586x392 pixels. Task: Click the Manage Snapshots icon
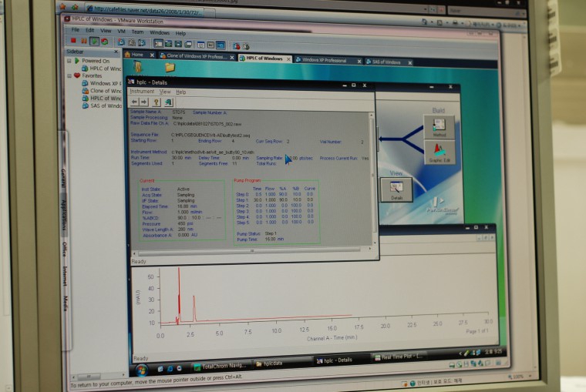pos(142,42)
